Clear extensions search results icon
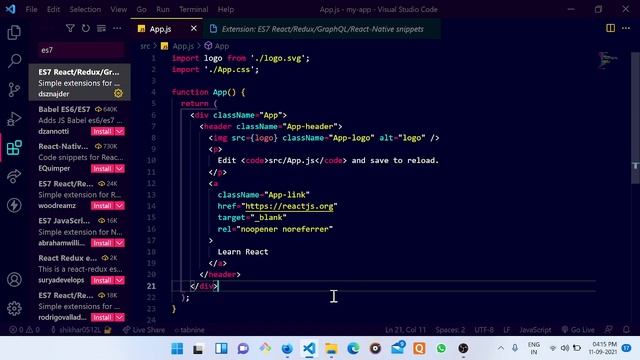 [x=101, y=28]
